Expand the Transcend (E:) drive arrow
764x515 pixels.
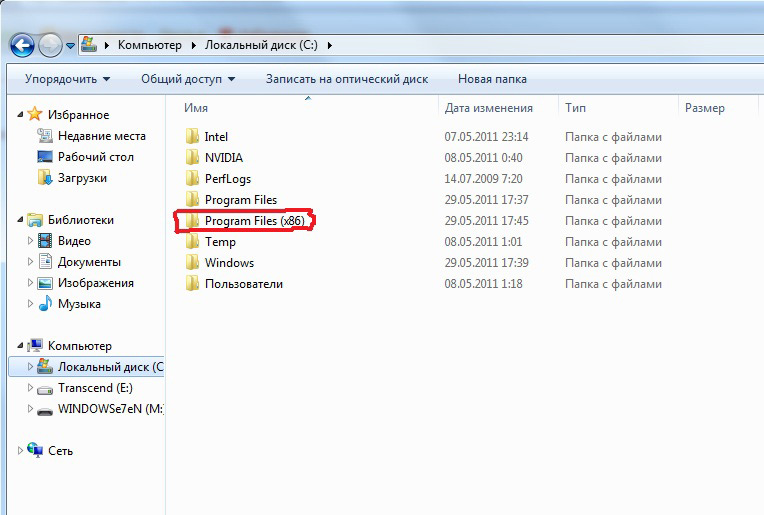30,387
